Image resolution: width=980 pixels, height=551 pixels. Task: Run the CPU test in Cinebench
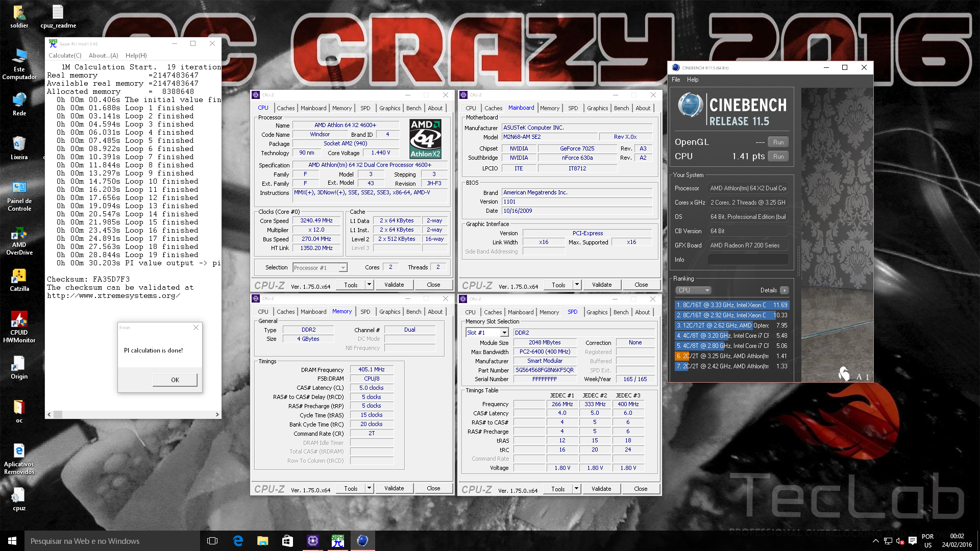778,157
